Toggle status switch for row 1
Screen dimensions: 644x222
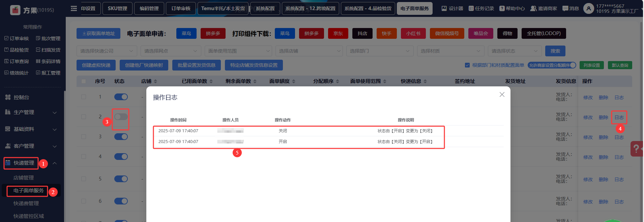(121, 97)
